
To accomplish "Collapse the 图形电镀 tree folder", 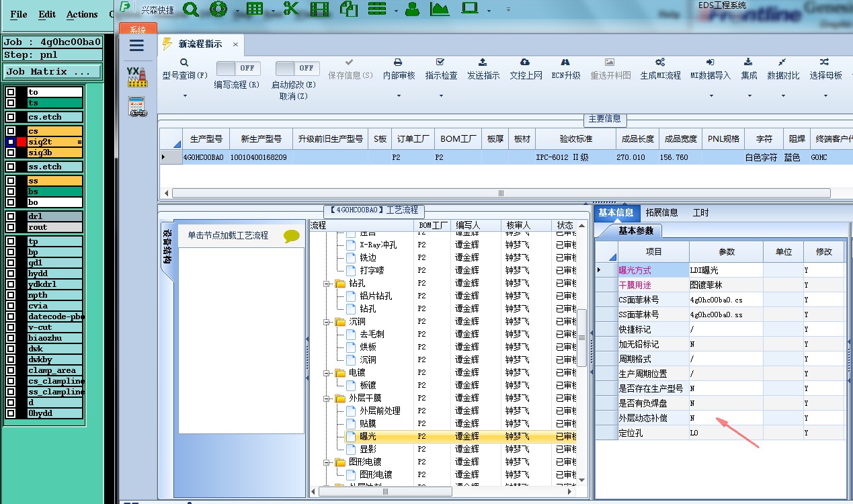I will (x=327, y=462).
